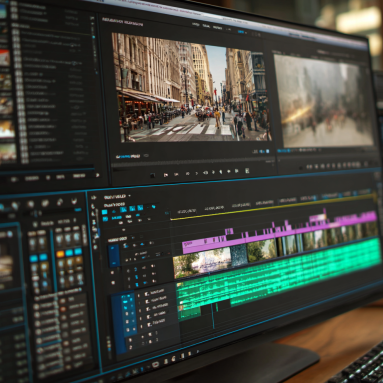
Task: Open the dropdown arrow beside the sequence name tab
Action: point(130,196)
